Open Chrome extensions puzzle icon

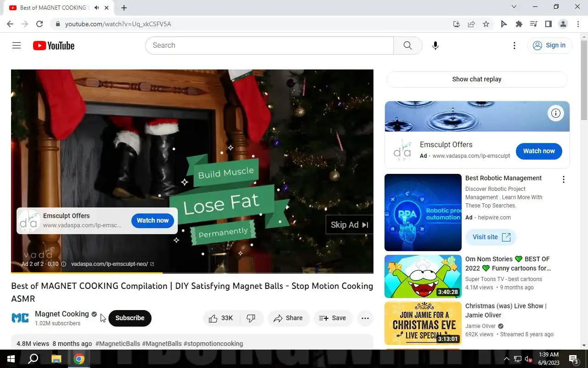coord(519,24)
